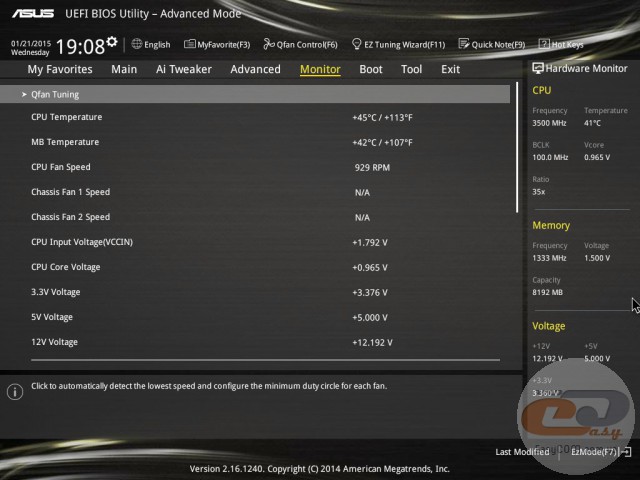640x480 pixels.
Task: Show Hot Keys question mark icon
Action: (x=544, y=44)
